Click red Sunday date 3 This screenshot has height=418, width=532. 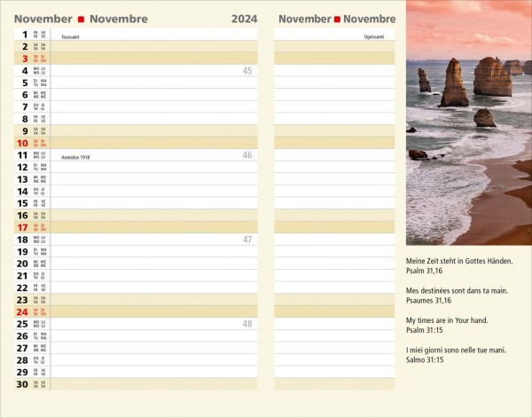[24, 59]
